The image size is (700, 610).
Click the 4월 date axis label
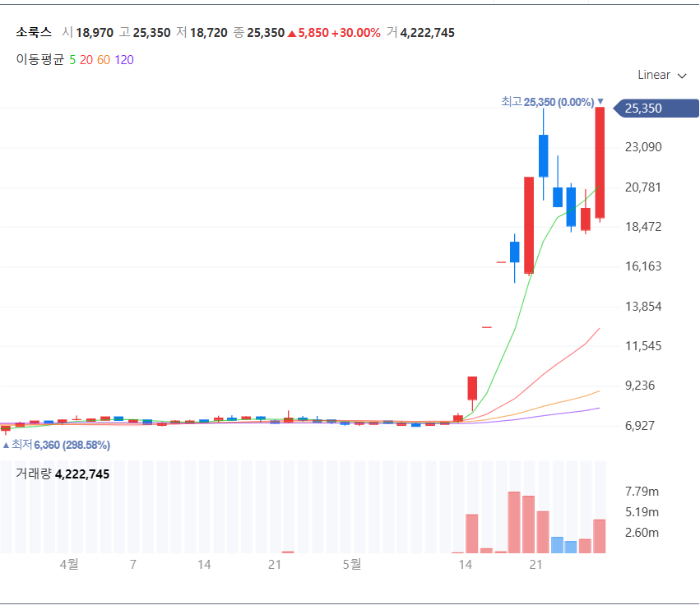pyautogui.click(x=69, y=565)
